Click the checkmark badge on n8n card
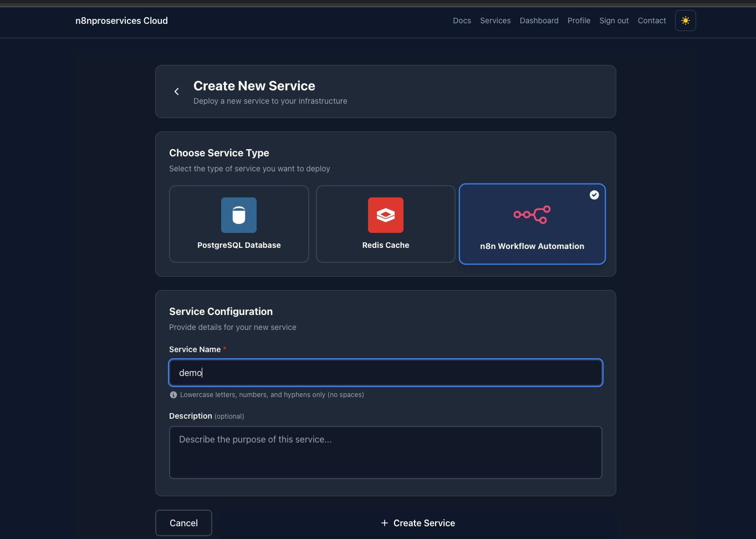 [x=594, y=195]
